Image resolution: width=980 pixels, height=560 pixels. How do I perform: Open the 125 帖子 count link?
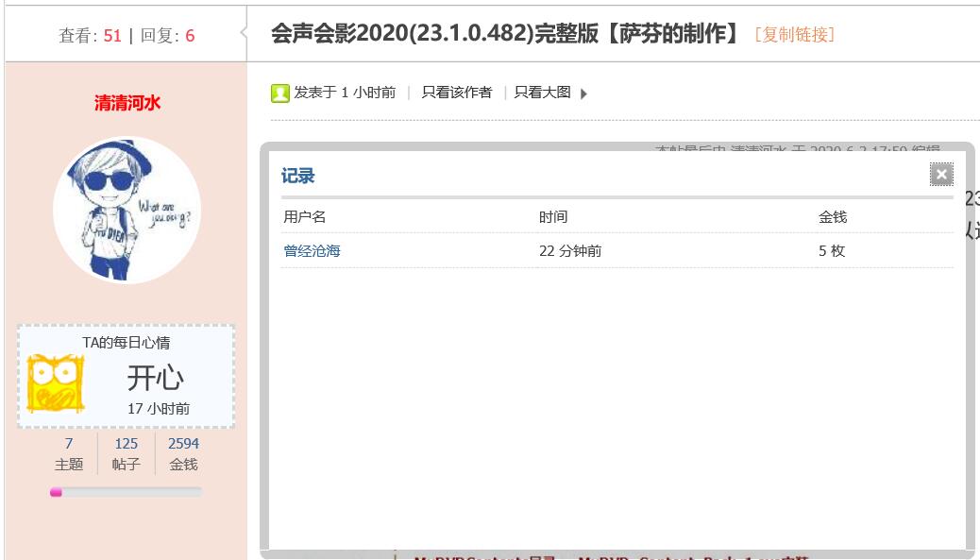(x=127, y=443)
